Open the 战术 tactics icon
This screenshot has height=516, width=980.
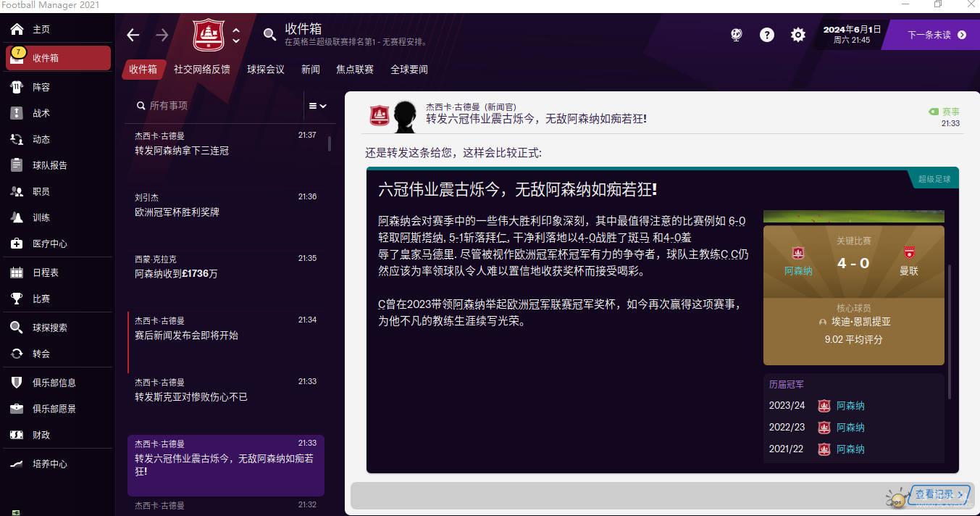click(17, 113)
